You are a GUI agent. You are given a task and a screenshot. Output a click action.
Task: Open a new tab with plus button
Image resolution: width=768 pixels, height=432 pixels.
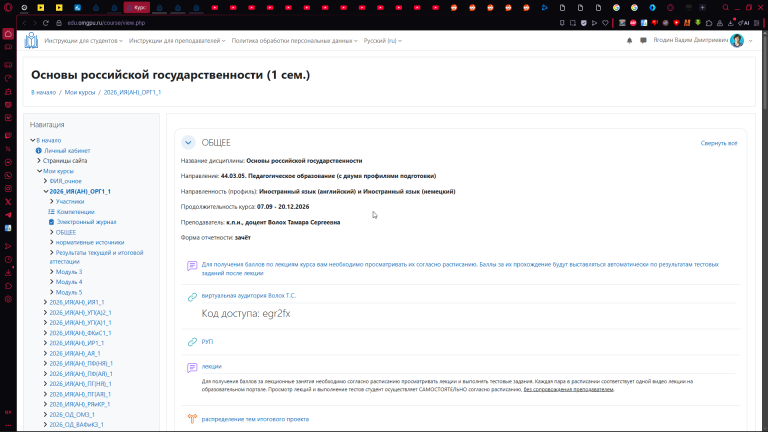[x=702, y=8]
